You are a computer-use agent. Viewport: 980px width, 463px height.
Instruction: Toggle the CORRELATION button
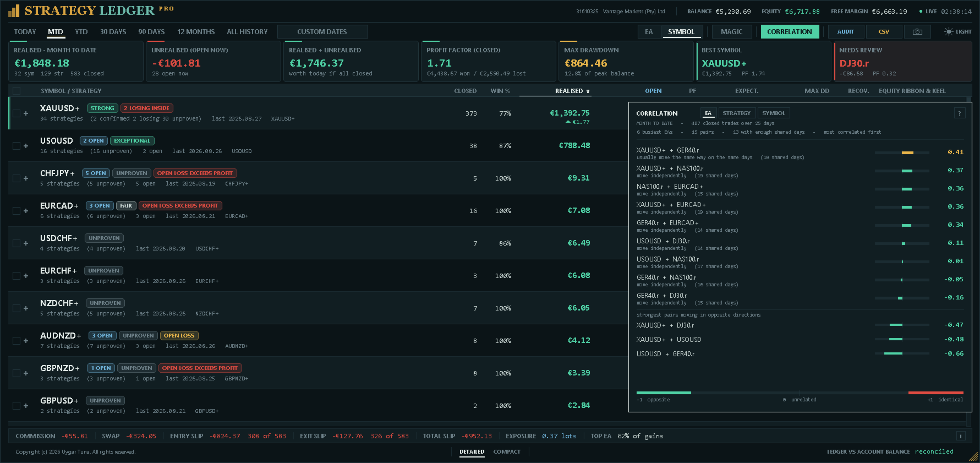(x=790, y=32)
